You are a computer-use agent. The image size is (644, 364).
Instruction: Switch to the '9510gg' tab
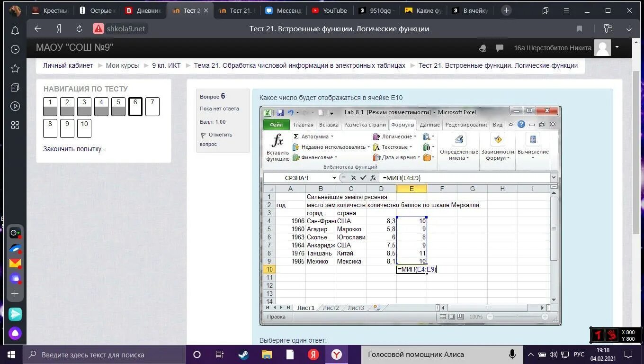pos(376,10)
